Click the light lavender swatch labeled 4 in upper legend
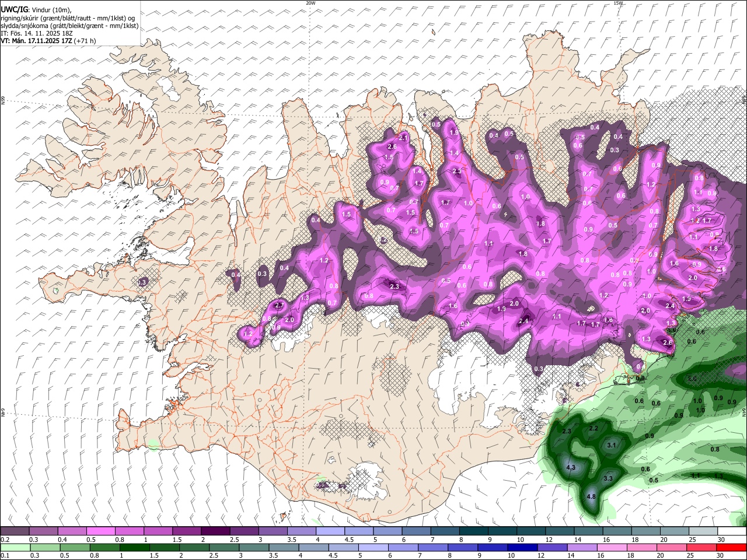Viewport: 747px width, 560px height. 330,531
